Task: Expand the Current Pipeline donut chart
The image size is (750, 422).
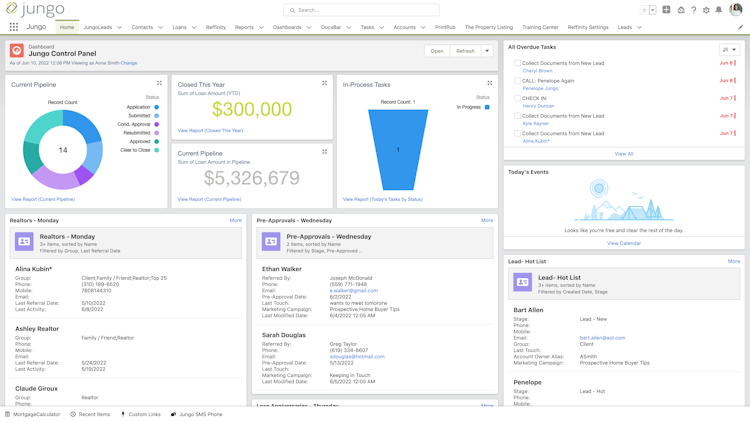Action: pos(159,83)
